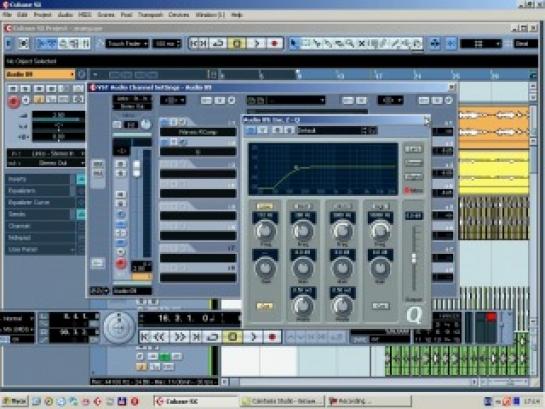Go to project end on Transport panel

(x=196, y=337)
